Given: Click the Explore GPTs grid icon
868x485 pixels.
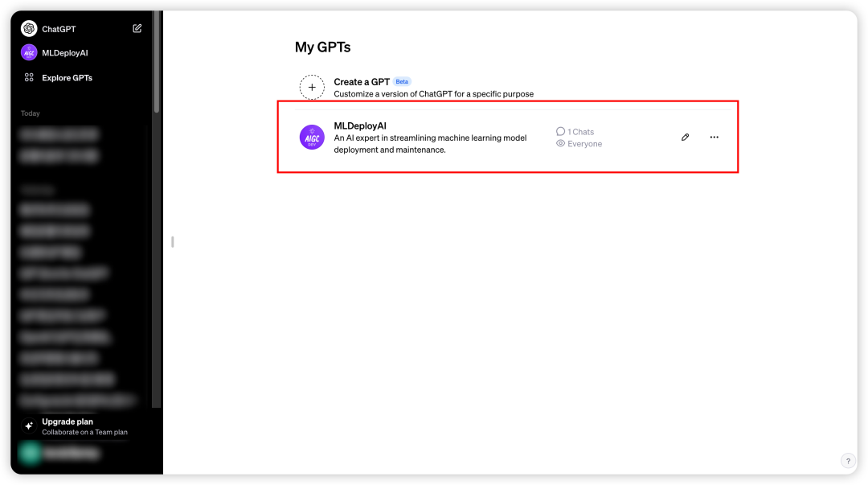Looking at the screenshot, I should 29,77.
